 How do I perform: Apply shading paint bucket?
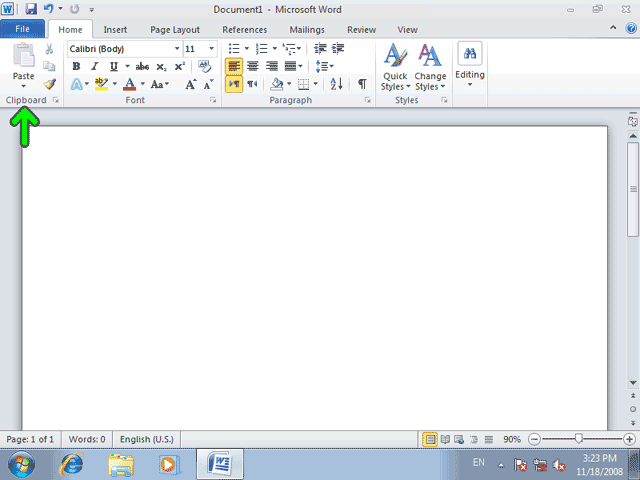point(277,84)
